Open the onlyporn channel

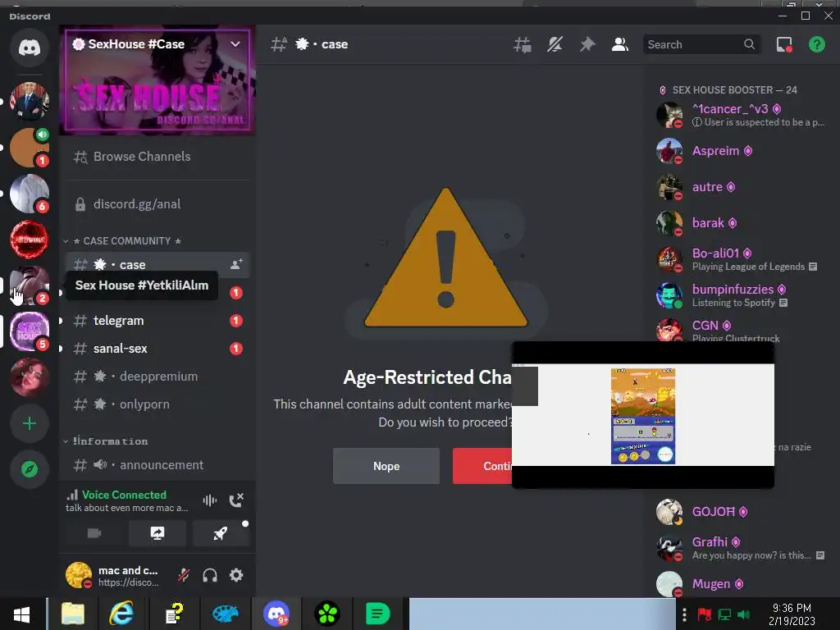(x=157, y=404)
